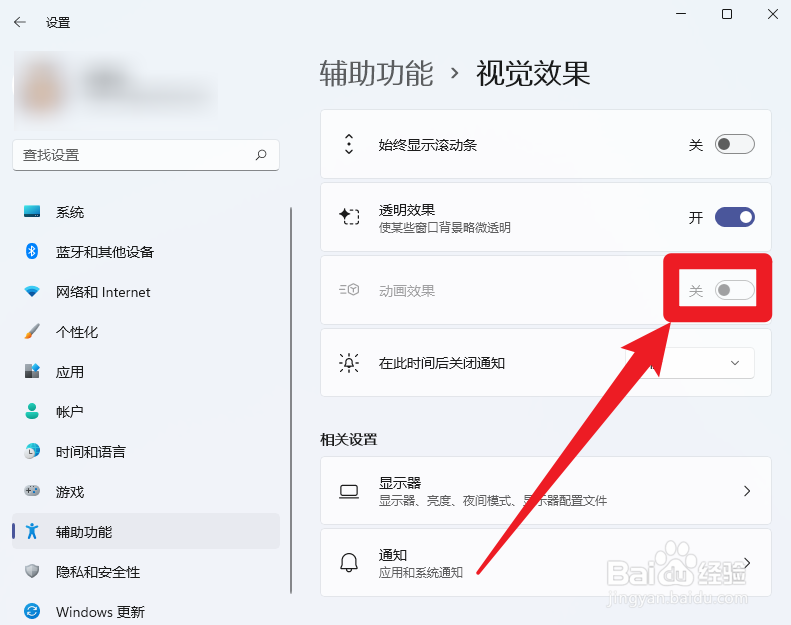Click the 始终显示滚动条 label text
The width and height of the screenshot is (791, 625).
pyautogui.click(x=428, y=145)
